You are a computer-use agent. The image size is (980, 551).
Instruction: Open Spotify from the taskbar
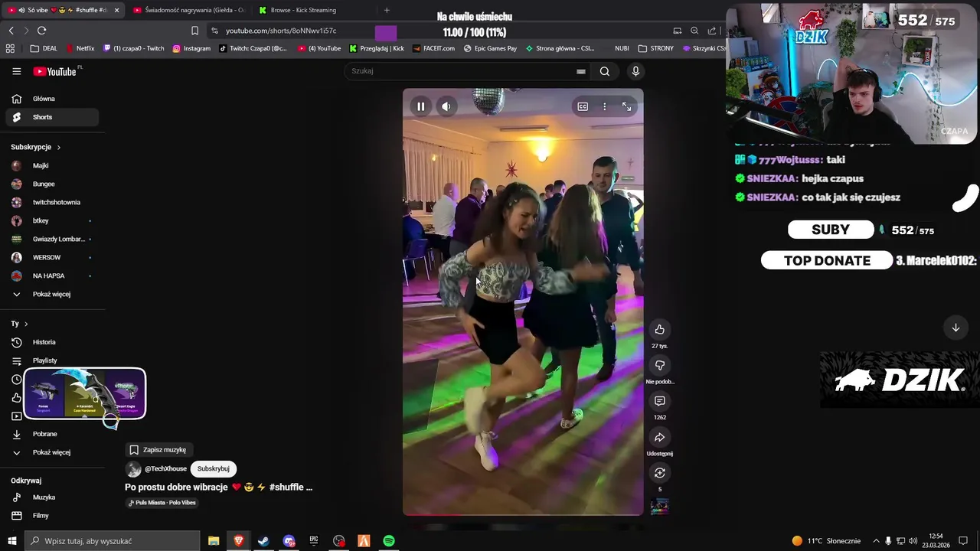(x=389, y=541)
